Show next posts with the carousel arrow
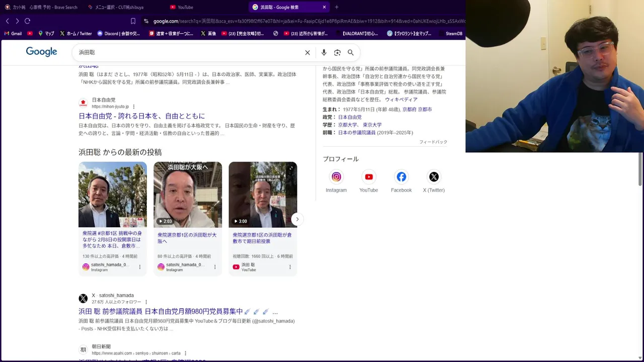 [297, 219]
